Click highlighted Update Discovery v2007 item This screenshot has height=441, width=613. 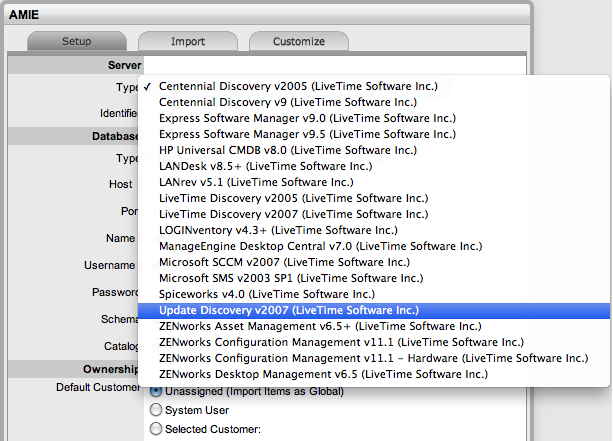point(288,310)
